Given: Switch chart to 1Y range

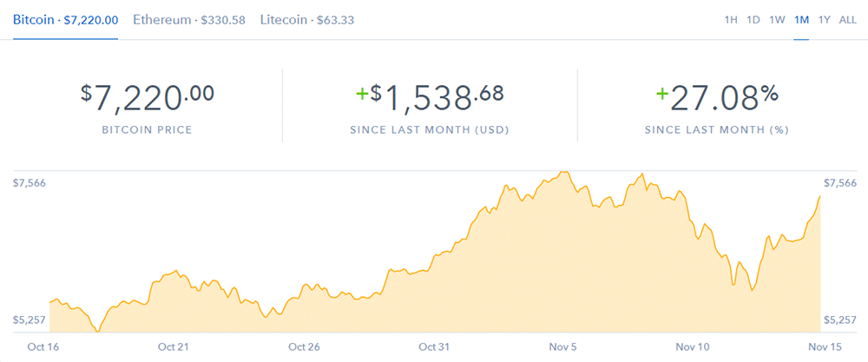Looking at the screenshot, I should (x=824, y=20).
